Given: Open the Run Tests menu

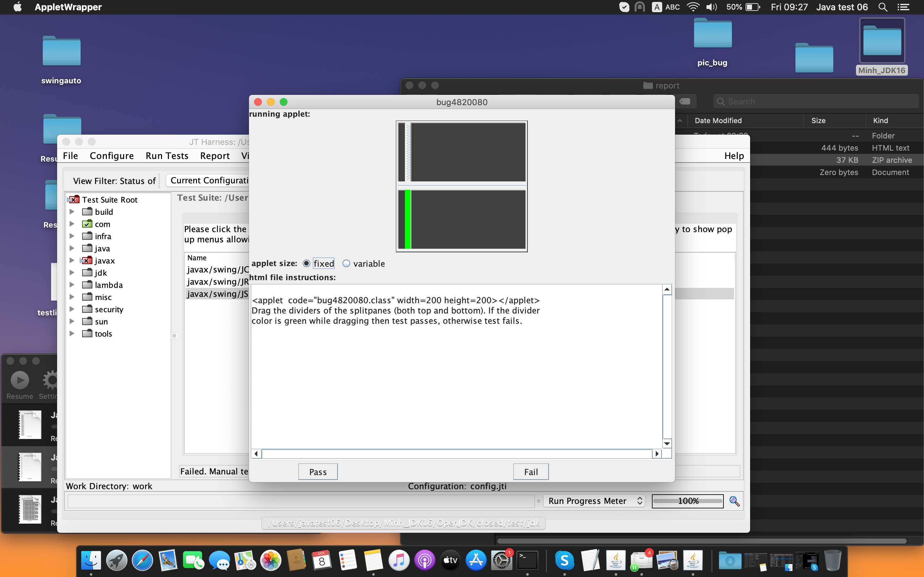Looking at the screenshot, I should click(167, 156).
